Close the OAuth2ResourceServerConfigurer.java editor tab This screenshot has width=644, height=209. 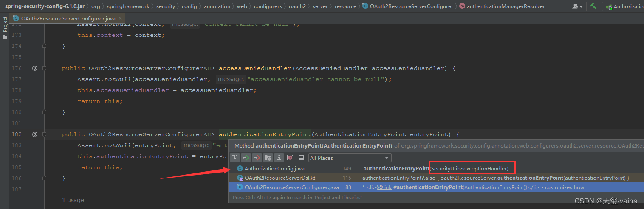[121, 19]
